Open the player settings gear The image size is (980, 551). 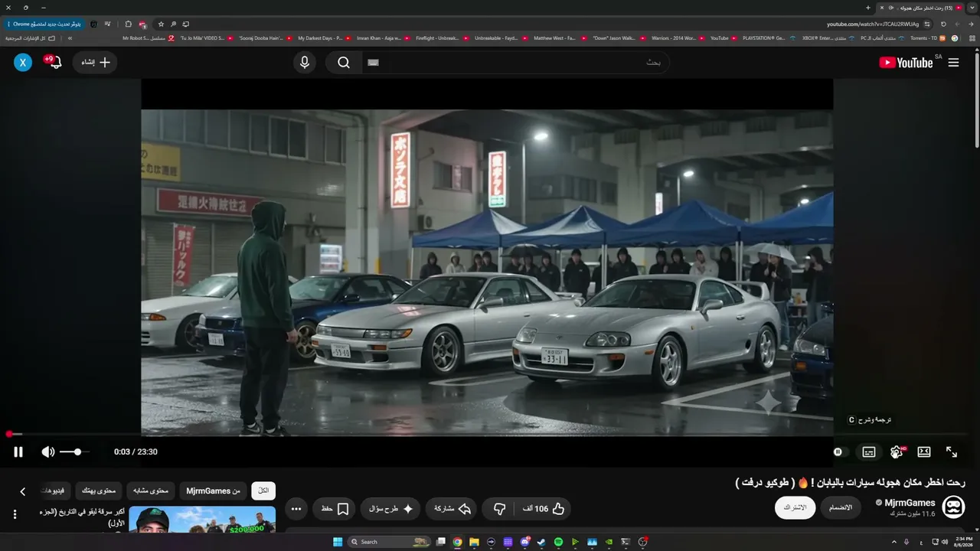click(897, 452)
